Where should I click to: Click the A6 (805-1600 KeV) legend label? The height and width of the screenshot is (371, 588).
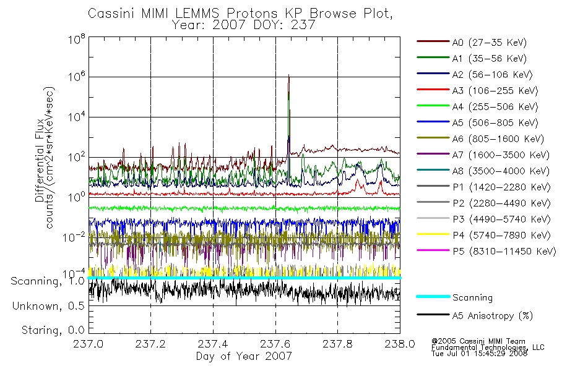click(498, 139)
